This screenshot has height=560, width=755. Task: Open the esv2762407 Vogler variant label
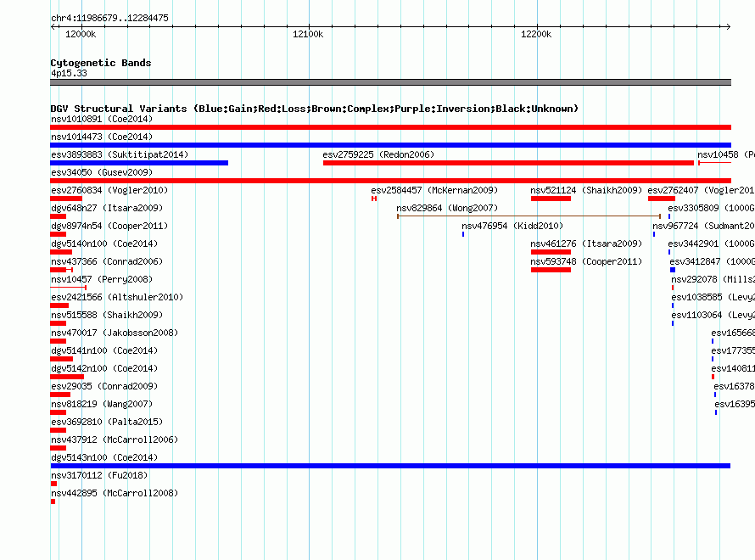tap(701, 190)
